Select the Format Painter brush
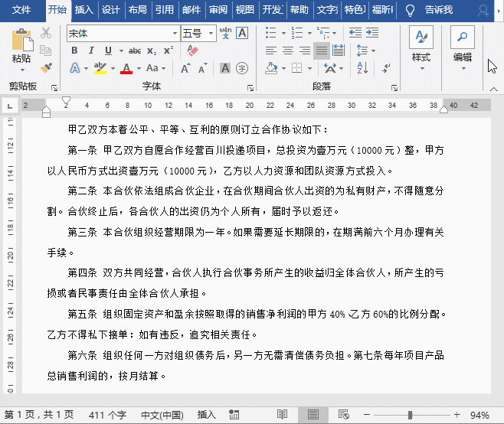 tap(46, 68)
